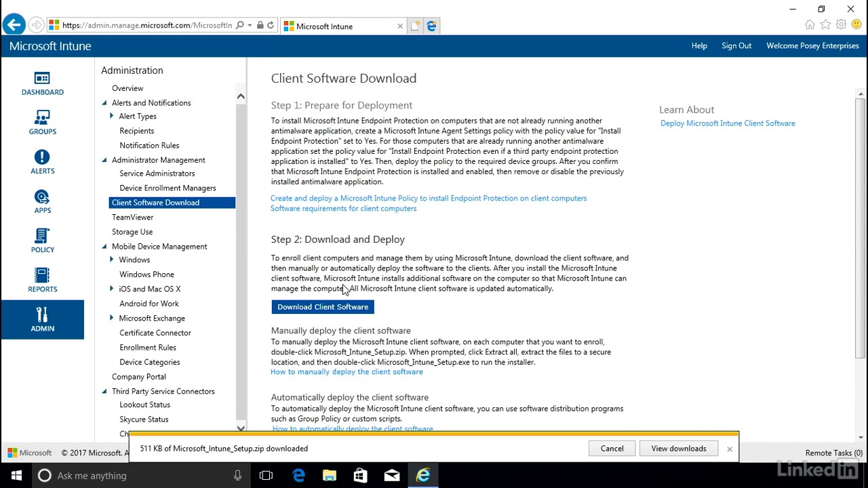Collapse the Third Party Service Connectors node
The image size is (868, 488).
coord(104,391)
